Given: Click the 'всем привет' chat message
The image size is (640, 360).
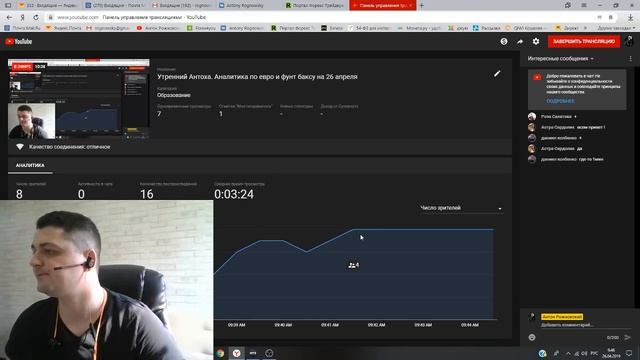Looking at the screenshot, I should click(x=591, y=127).
